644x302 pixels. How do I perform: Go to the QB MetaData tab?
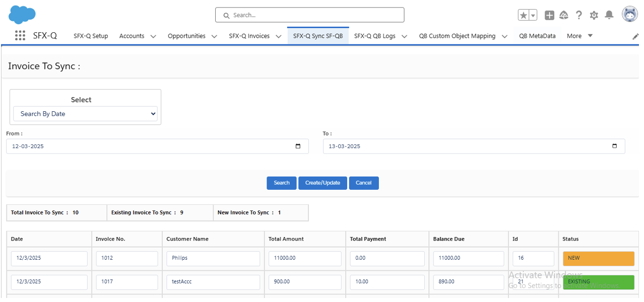[x=537, y=36]
